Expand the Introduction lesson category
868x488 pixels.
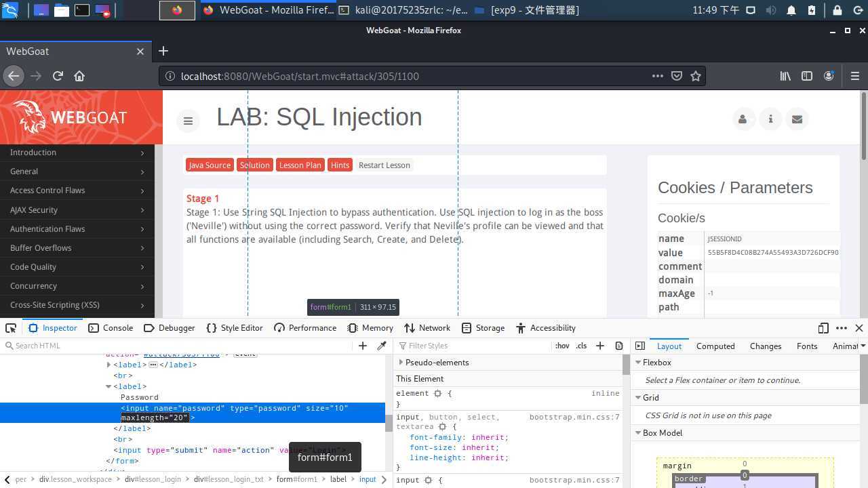(77, 152)
